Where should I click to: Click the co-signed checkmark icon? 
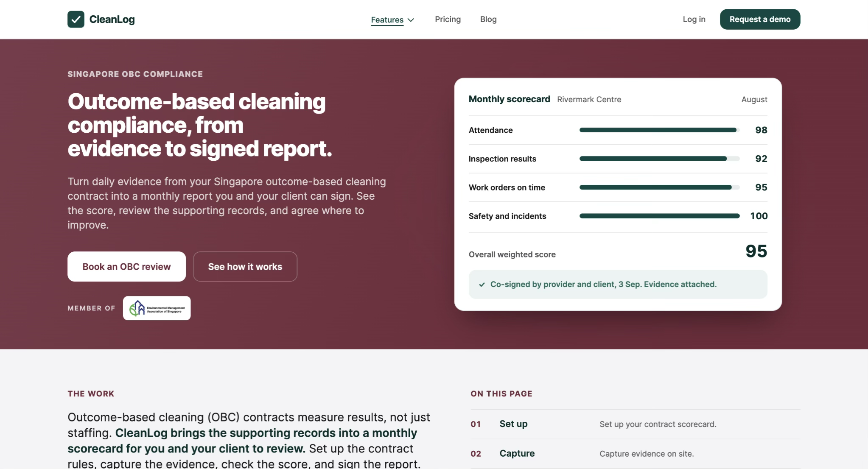coord(482,285)
